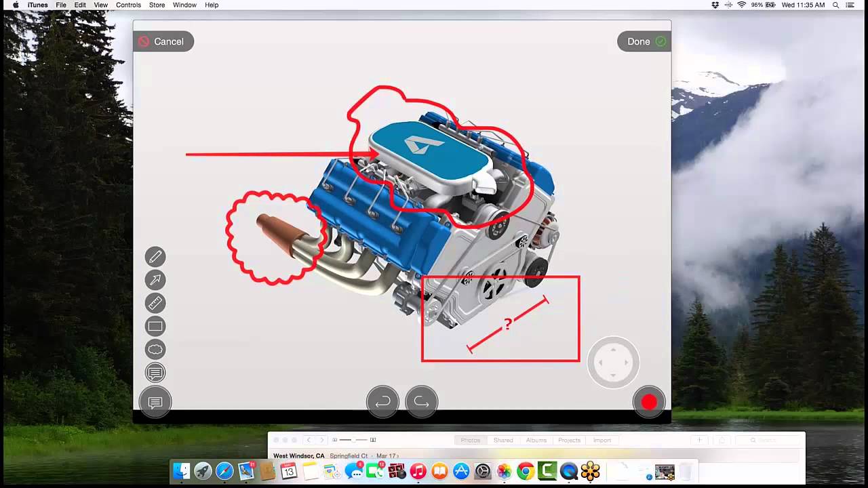Image resolution: width=868 pixels, height=488 pixels.
Task: Switch to Projects tab in Photos window
Action: coord(570,441)
